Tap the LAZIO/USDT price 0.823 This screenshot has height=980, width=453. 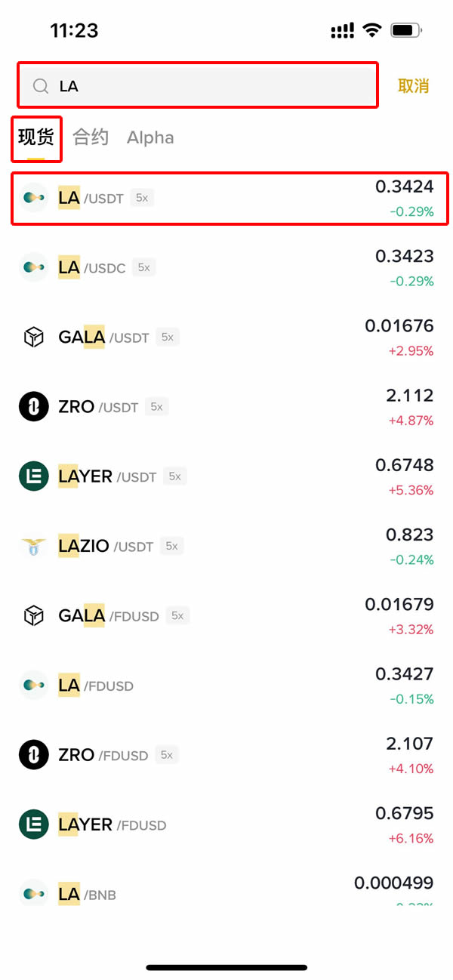pos(409,535)
